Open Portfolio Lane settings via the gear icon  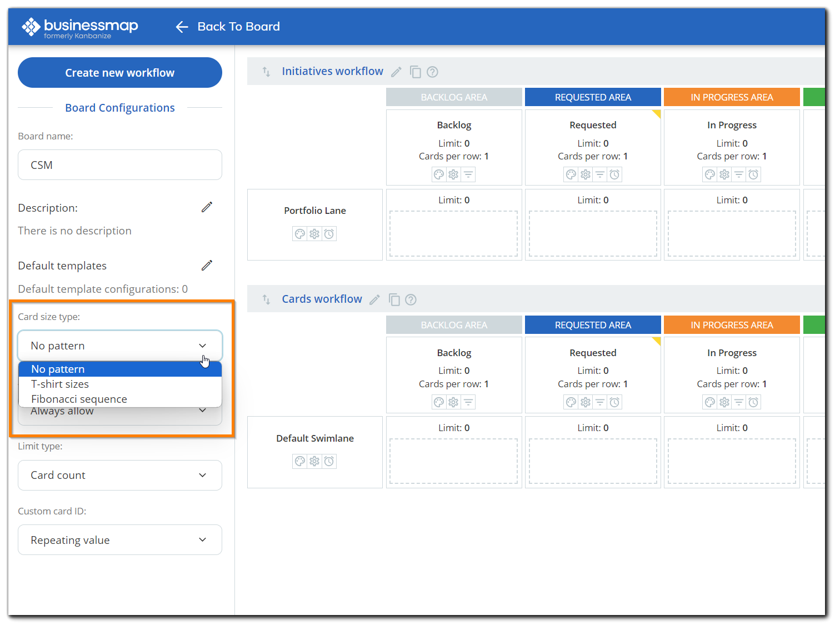[314, 233]
